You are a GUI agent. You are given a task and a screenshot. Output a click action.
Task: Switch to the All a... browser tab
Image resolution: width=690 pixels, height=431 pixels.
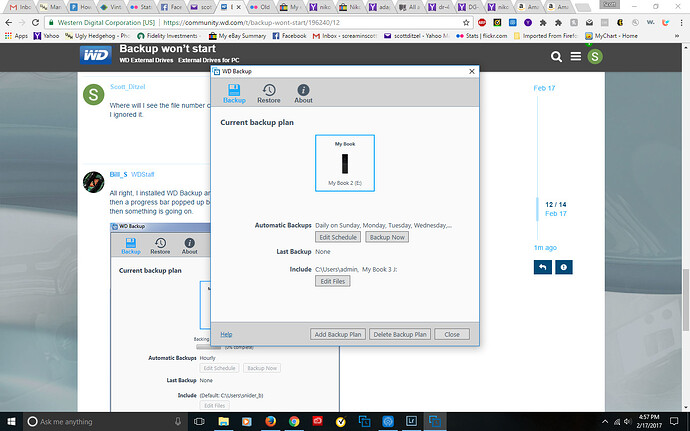(x=409, y=7)
